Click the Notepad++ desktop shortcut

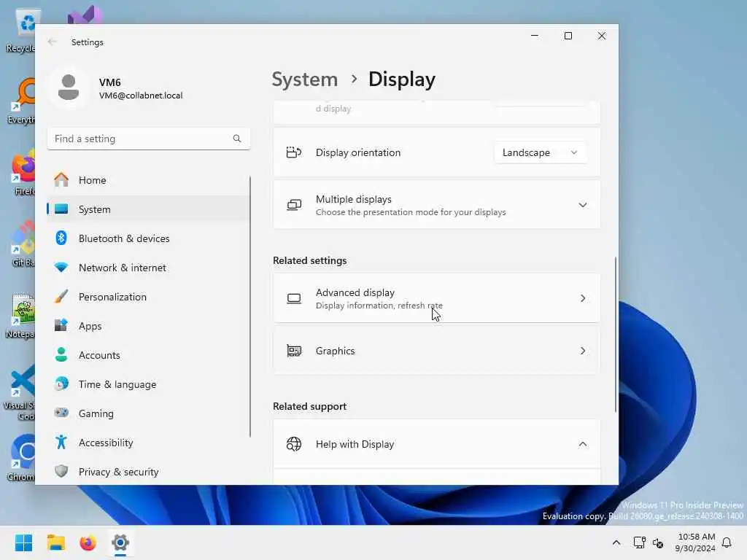[21, 316]
